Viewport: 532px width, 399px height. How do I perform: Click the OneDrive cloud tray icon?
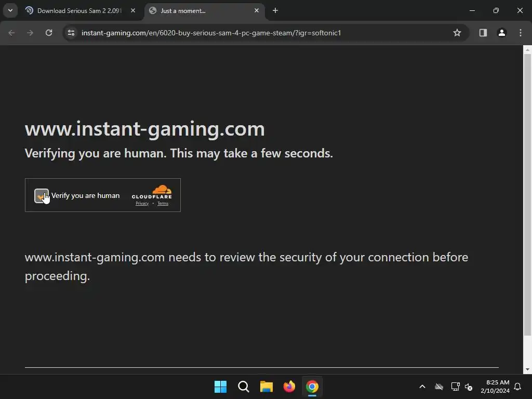click(439, 387)
